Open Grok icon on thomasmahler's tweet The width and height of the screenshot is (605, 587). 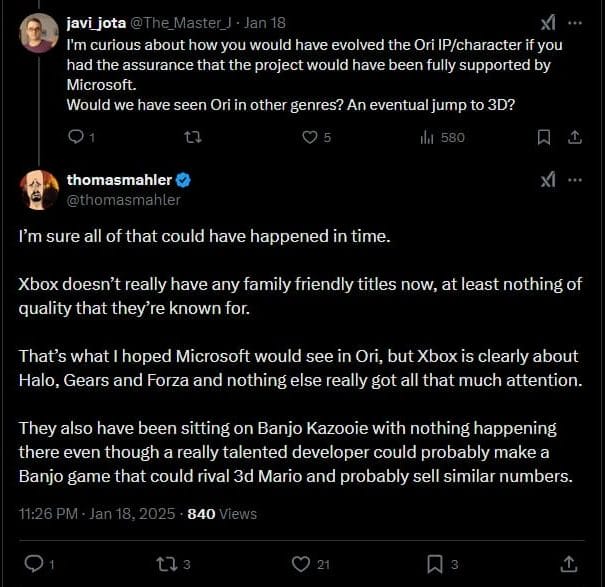pos(548,180)
